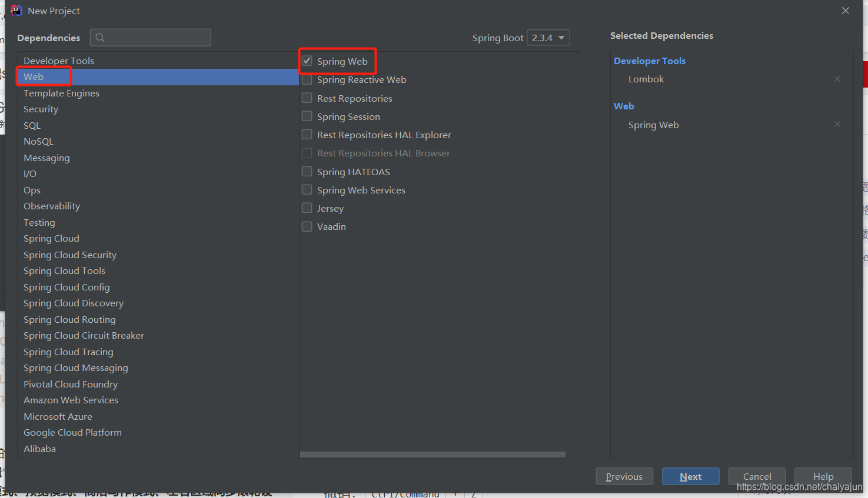Screen dimensions: 868x498
Task: Open the Spring Boot version dropdown
Action: click(548, 38)
